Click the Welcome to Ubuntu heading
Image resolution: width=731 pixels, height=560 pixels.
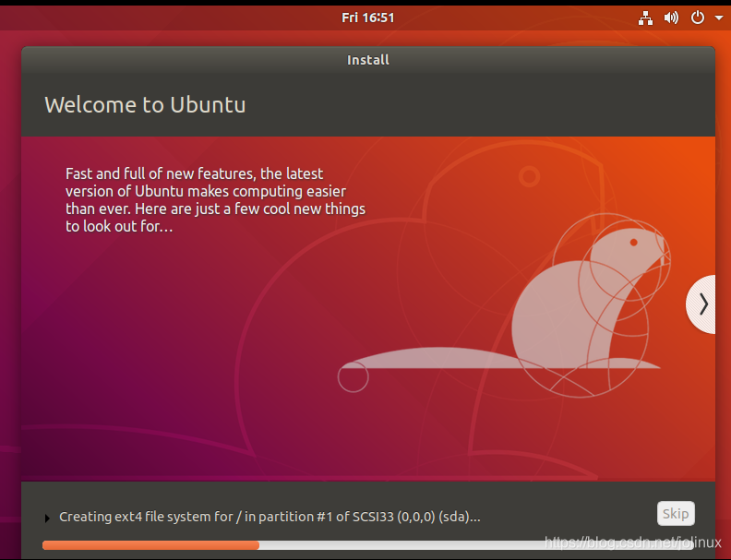tap(145, 105)
